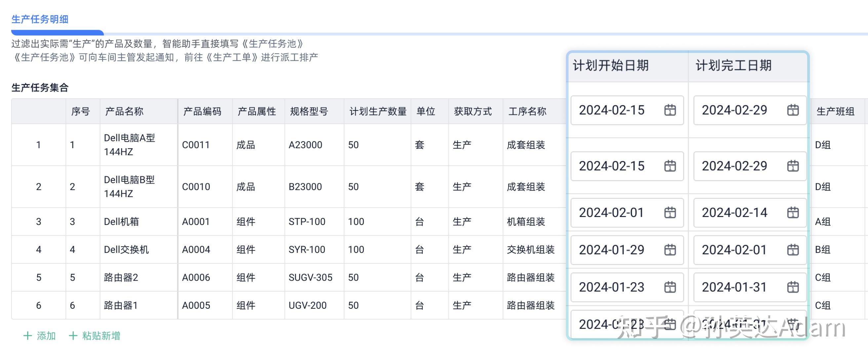Viewport: 868px width, 362px height.
Task: Click the plus icon beside 粘贴新增
Action: click(x=73, y=336)
